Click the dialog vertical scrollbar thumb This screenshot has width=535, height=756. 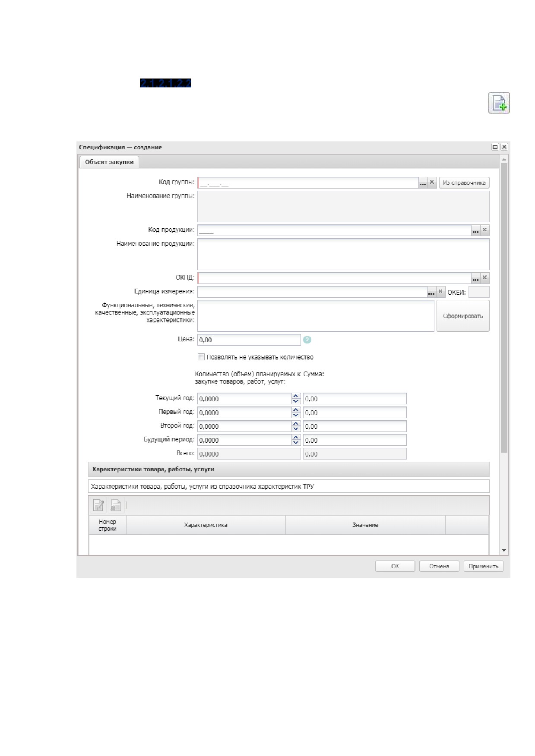pos(504,308)
